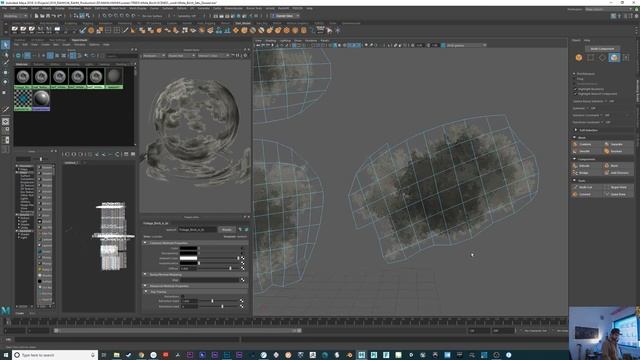Viewport: 640px width, 360px height.
Task: Enable Highlight Backfaces checkbox
Action: [576, 89]
